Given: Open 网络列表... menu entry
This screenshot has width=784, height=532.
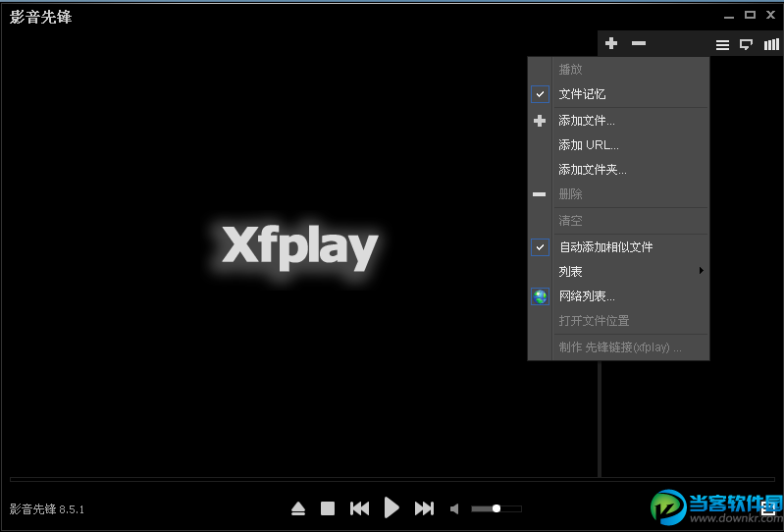Looking at the screenshot, I should click(618, 296).
